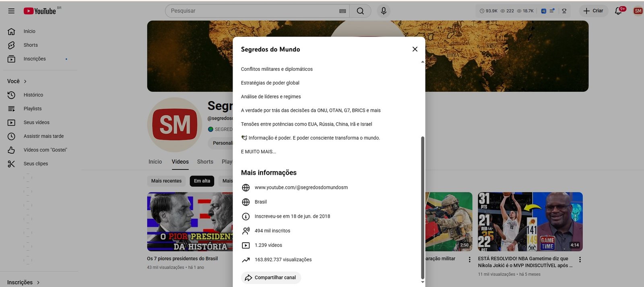644x287 pixels.
Task: Open the extension list icon with blue dot
Action: click(552, 11)
